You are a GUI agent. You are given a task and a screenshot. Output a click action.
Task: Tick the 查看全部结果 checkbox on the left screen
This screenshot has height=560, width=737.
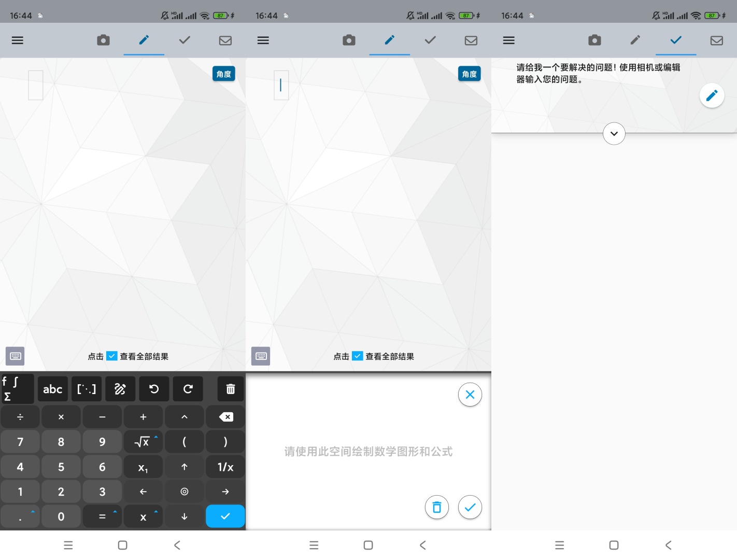click(112, 356)
